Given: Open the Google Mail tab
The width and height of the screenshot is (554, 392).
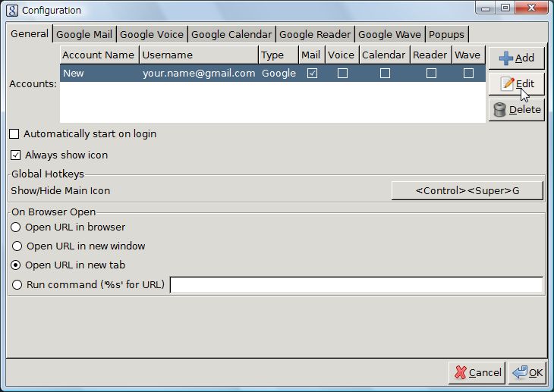Looking at the screenshot, I should [84, 35].
